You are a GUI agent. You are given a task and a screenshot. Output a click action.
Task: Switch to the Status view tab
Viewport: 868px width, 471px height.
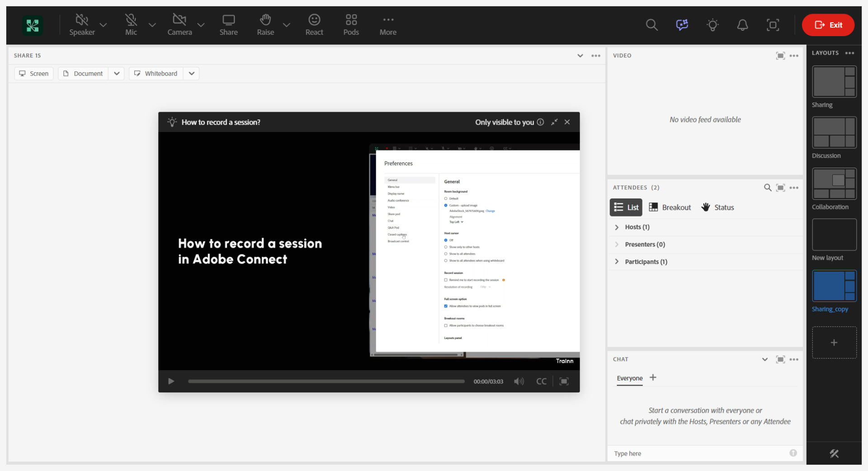click(x=717, y=207)
